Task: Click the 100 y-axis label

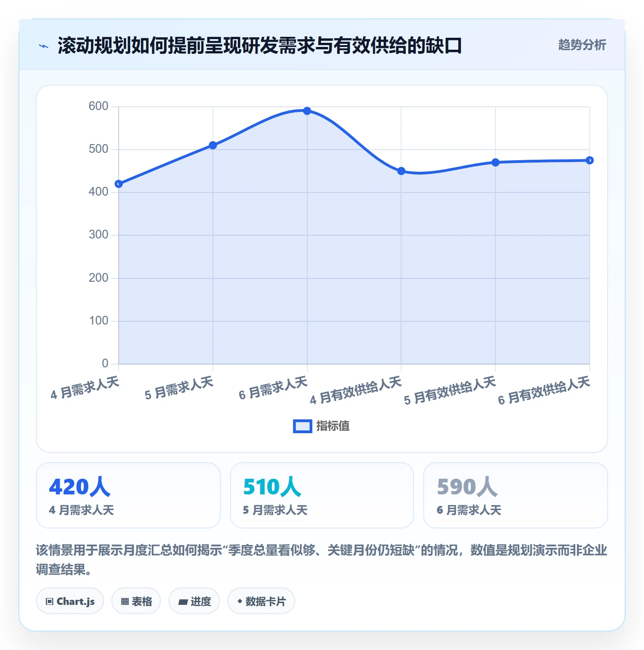Action: coord(98,321)
